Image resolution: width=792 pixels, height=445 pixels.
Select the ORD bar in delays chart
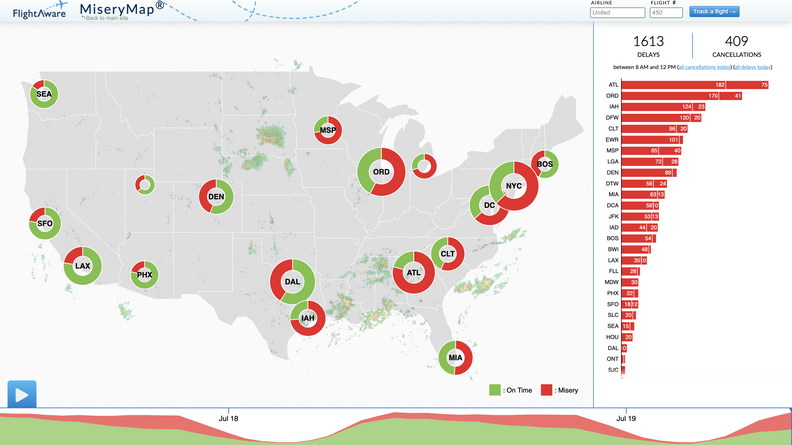681,96
